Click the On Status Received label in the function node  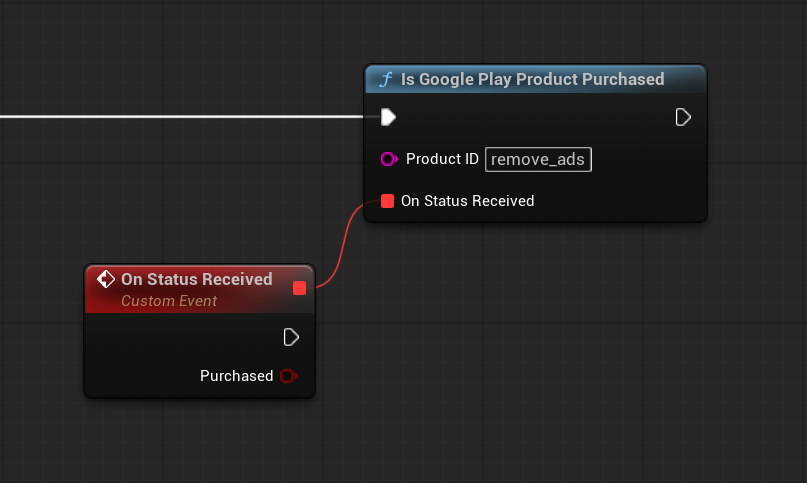point(467,201)
